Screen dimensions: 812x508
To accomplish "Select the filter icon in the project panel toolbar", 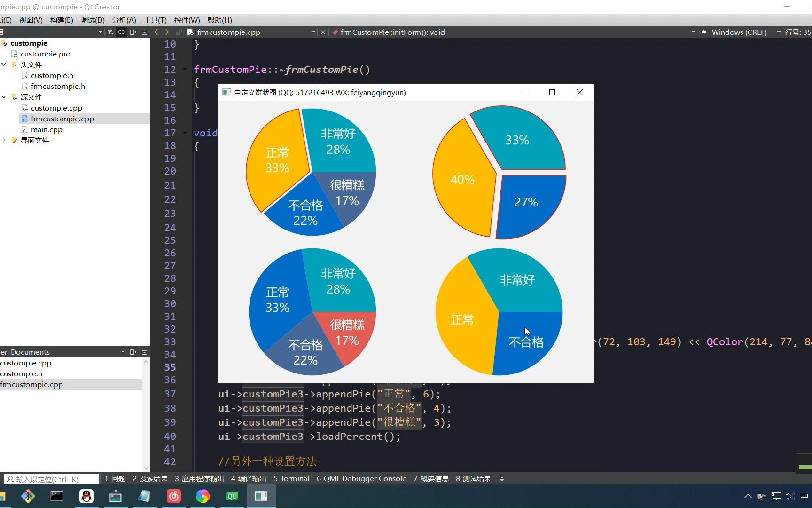I will [x=110, y=32].
